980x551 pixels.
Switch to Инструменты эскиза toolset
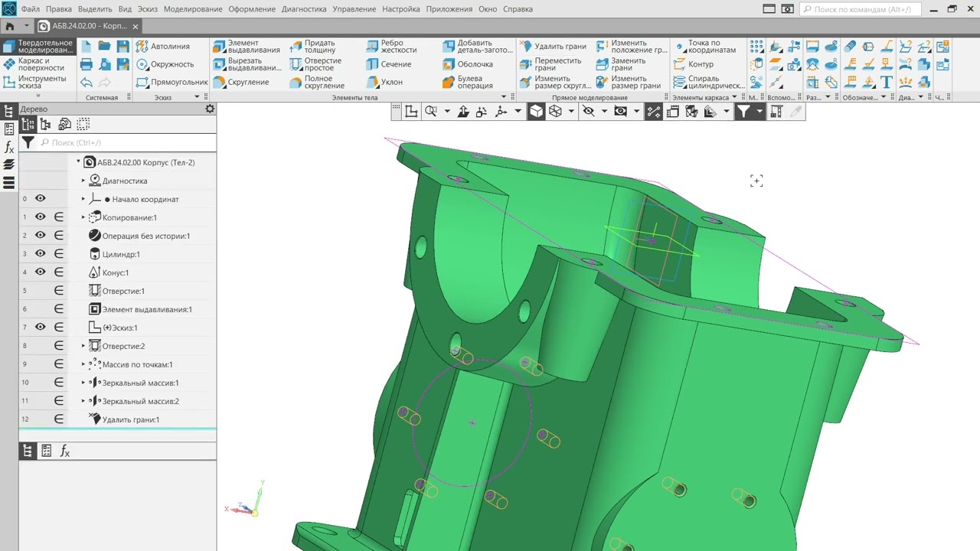pyautogui.click(x=38, y=82)
